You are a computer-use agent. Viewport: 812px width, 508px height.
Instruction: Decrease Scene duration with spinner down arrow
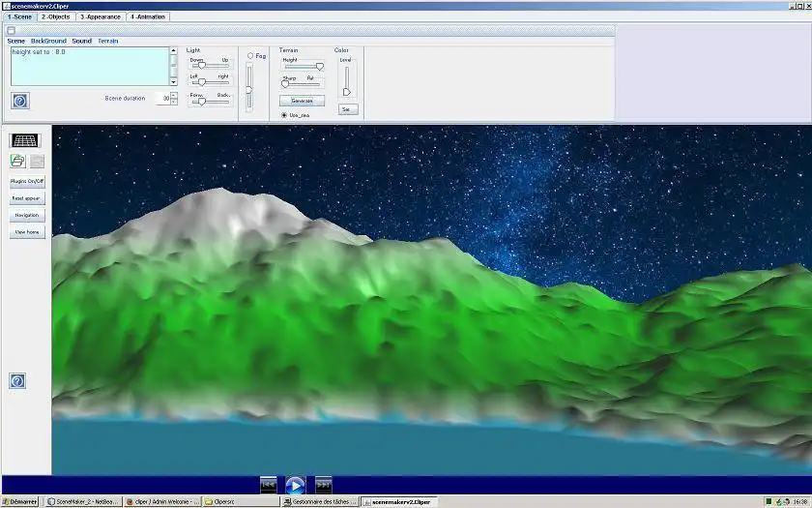[x=173, y=102]
